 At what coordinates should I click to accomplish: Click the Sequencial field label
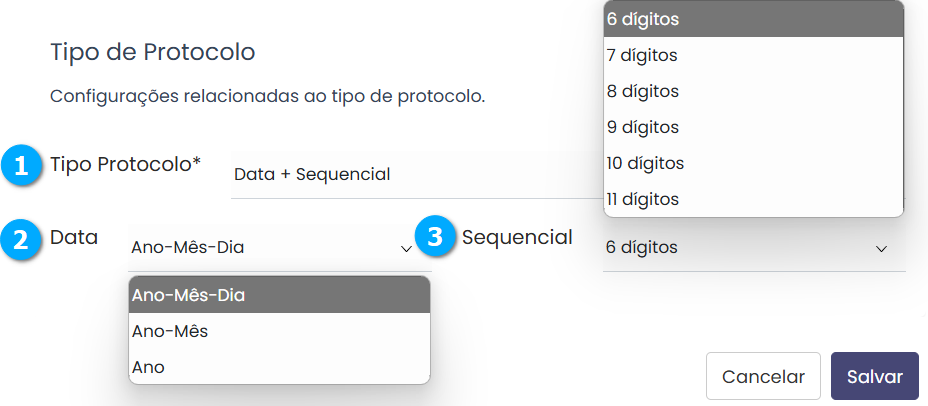coord(517,238)
